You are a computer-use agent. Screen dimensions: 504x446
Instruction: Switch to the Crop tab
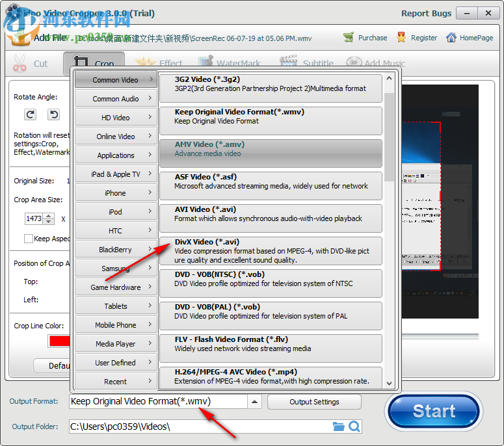click(94, 63)
